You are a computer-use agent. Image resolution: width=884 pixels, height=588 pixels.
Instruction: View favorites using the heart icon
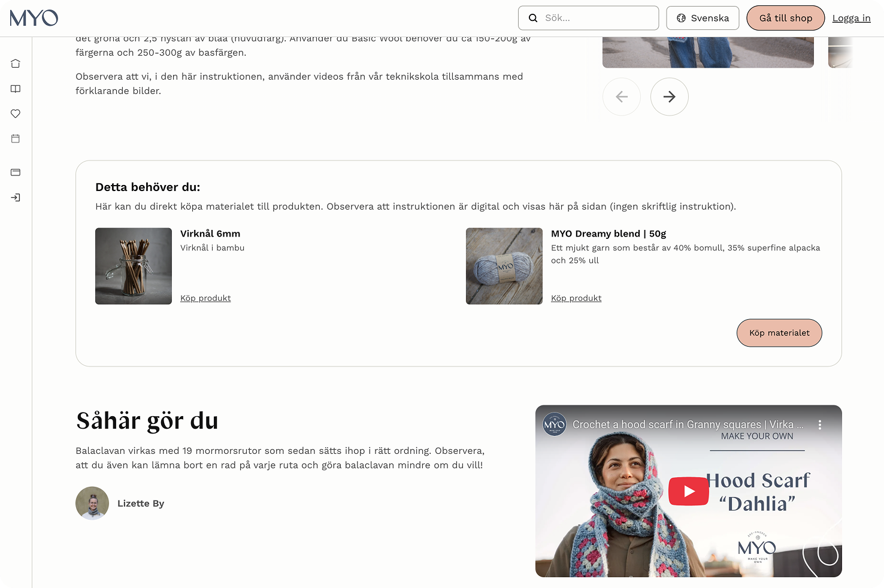pyautogui.click(x=15, y=113)
